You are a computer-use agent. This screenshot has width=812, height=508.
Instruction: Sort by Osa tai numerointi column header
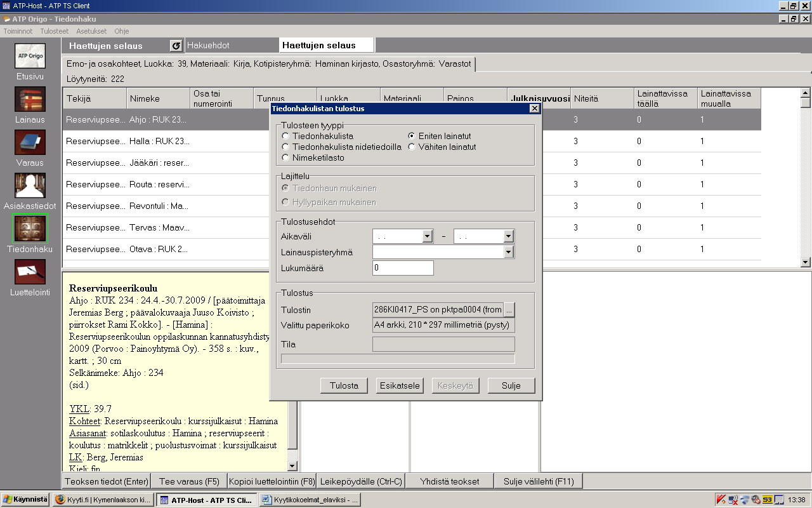click(221, 98)
